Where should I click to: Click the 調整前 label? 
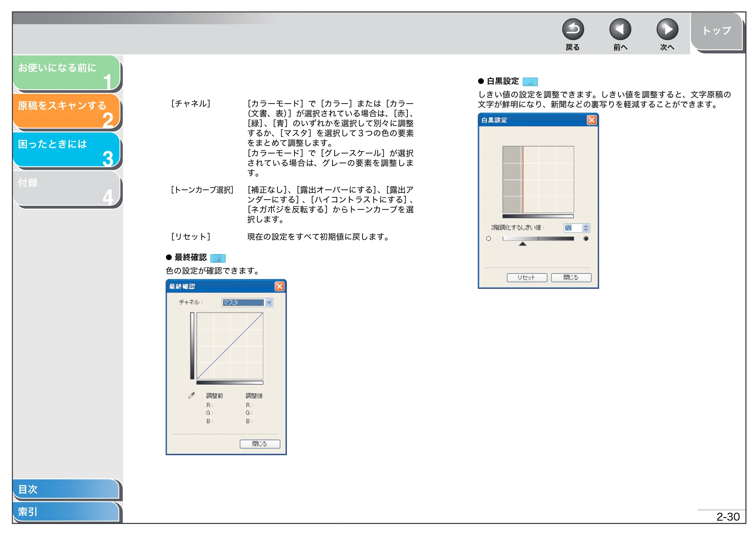[214, 396]
